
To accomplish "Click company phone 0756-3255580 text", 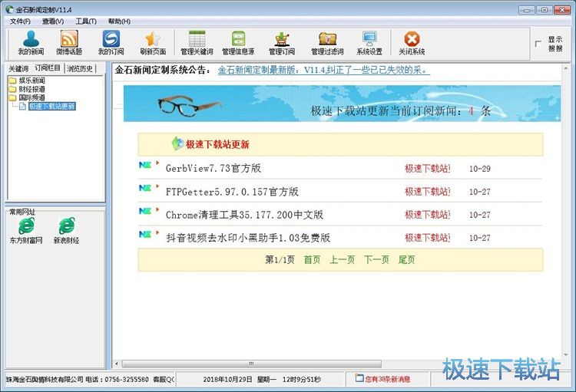I will (127, 379).
